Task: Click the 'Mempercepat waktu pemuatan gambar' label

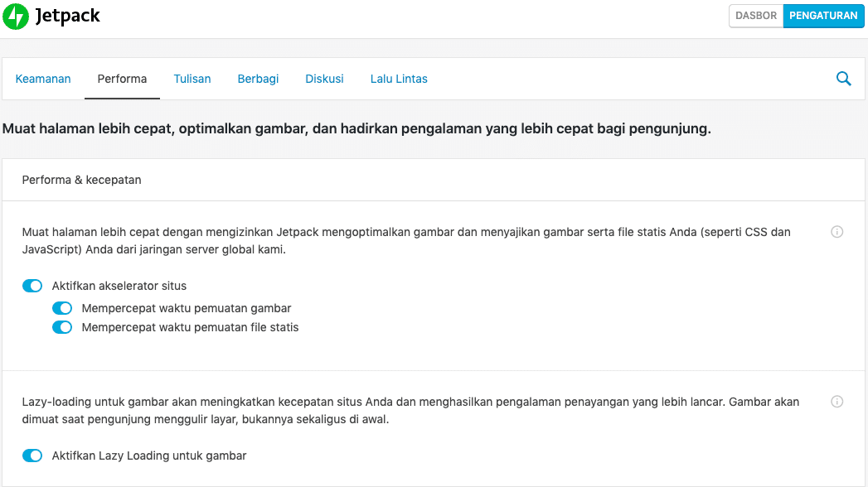Action: pyautogui.click(x=186, y=308)
